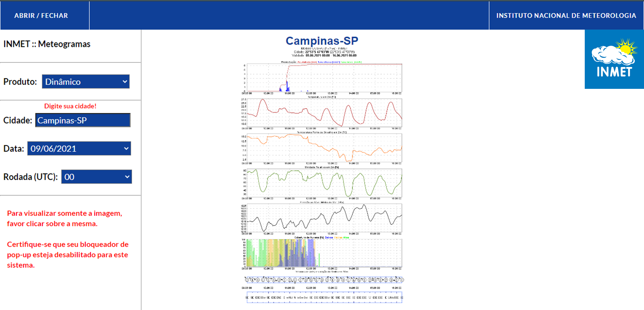Click the Produto label

[x=20, y=82]
